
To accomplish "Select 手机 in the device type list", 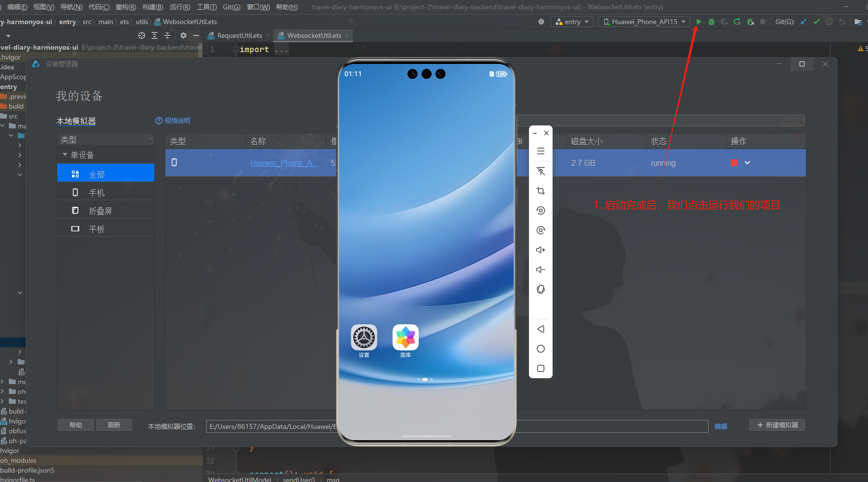I will point(106,192).
